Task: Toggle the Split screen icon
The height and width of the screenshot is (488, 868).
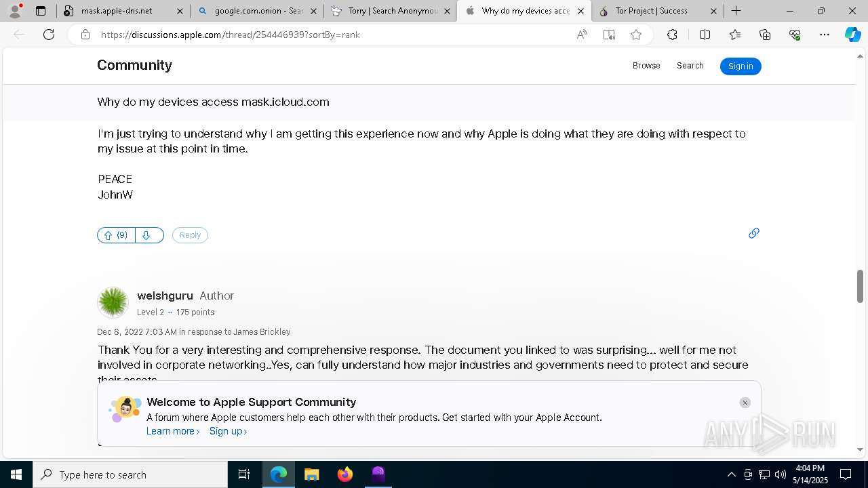Action: click(x=705, y=35)
